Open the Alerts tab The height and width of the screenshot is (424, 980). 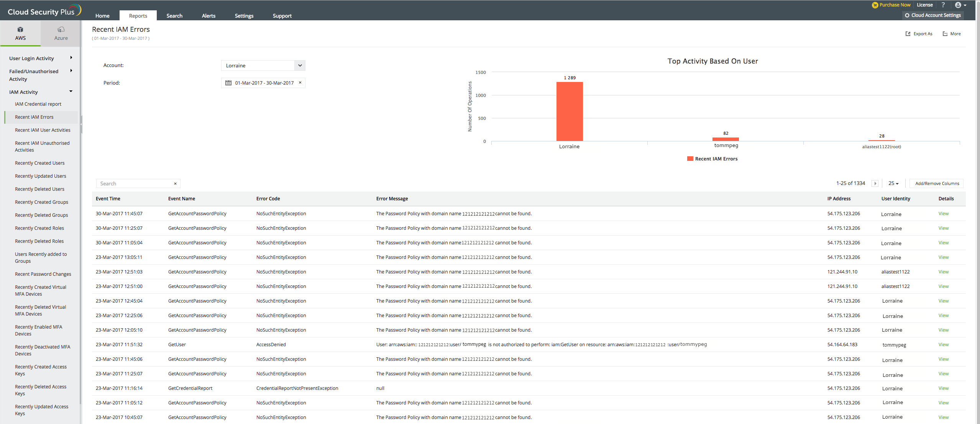pyautogui.click(x=208, y=16)
